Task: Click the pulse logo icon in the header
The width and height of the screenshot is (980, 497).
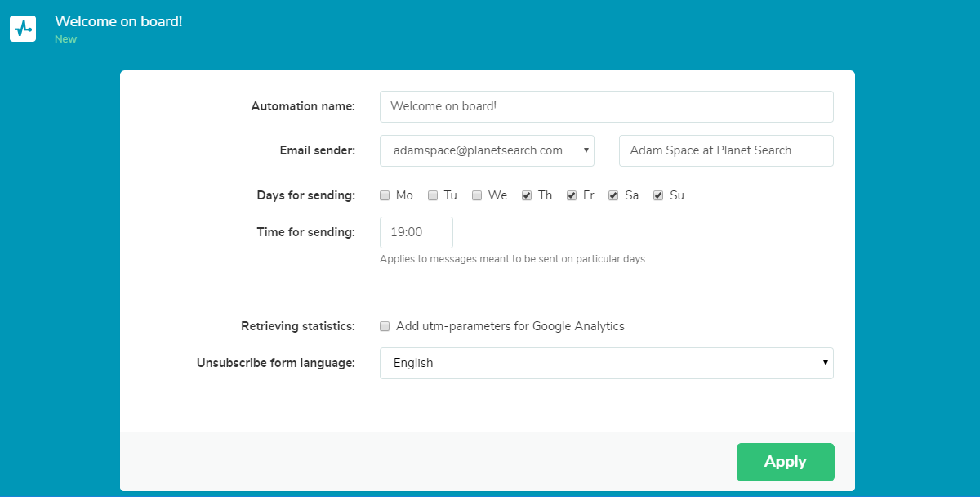Action: pyautogui.click(x=22, y=28)
